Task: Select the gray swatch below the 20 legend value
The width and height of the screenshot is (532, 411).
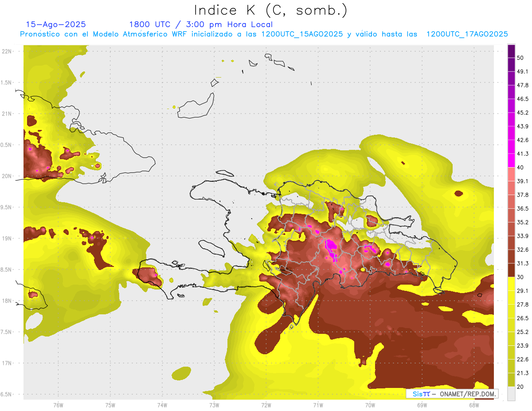Action: tap(511, 393)
